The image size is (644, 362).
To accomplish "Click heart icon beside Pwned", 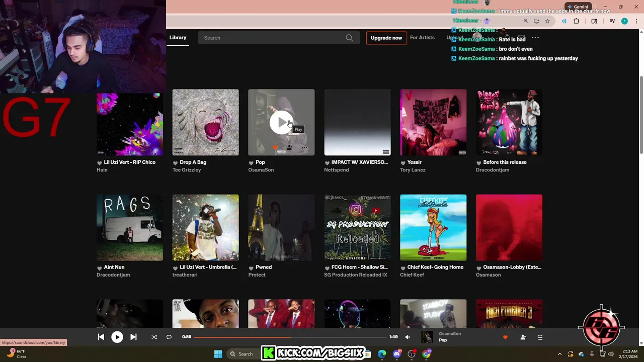I will [251, 268].
